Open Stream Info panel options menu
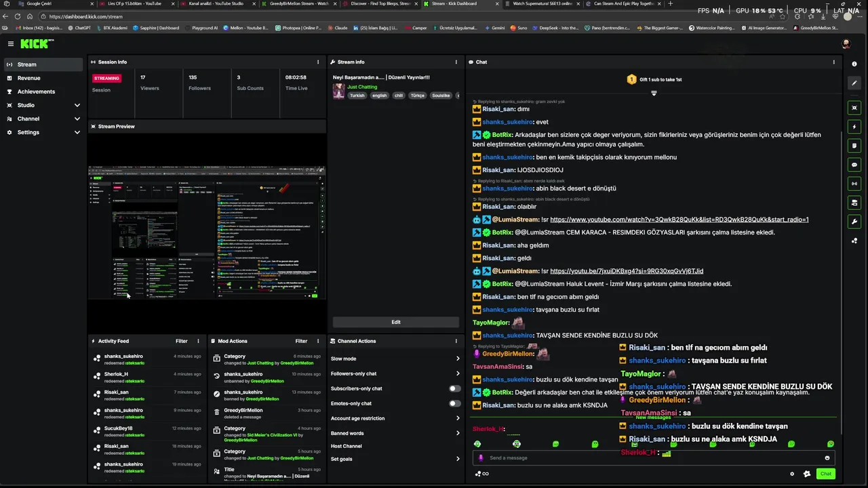This screenshot has height=488, width=868. click(x=456, y=62)
